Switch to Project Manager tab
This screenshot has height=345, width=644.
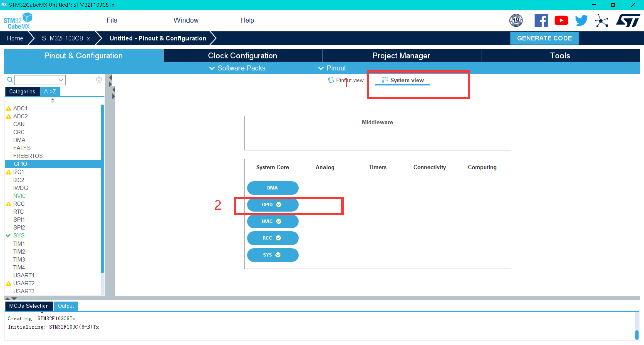click(401, 56)
